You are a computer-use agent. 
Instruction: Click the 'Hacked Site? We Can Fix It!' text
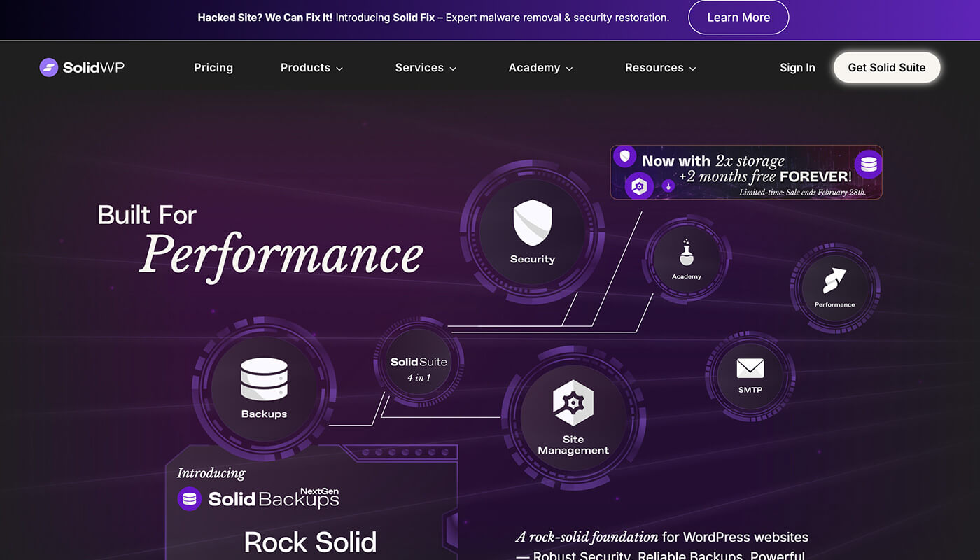tap(265, 17)
